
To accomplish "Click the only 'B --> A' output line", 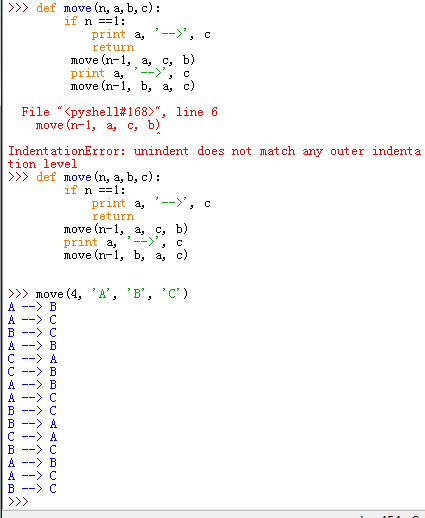I will click(32, 424).
